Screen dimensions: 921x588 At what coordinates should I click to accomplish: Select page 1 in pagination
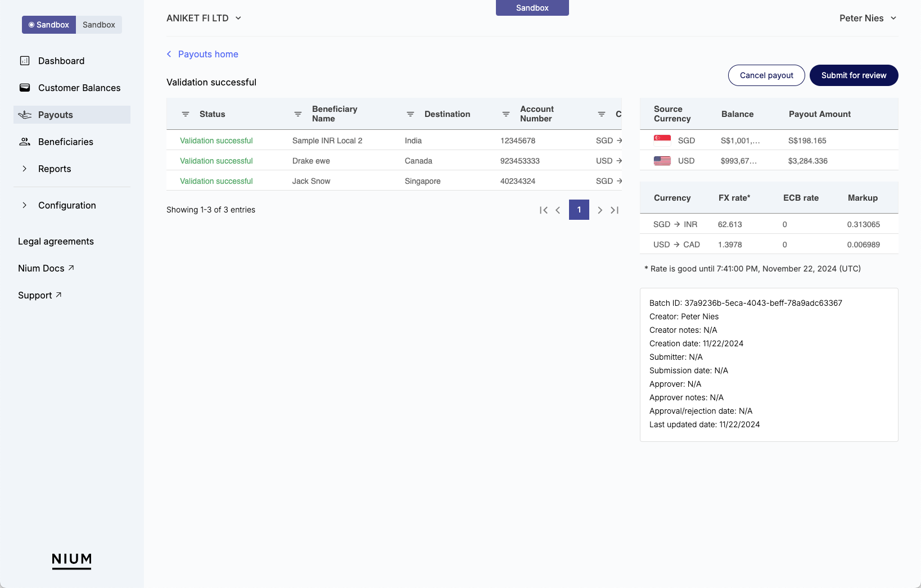pos(579,210)
